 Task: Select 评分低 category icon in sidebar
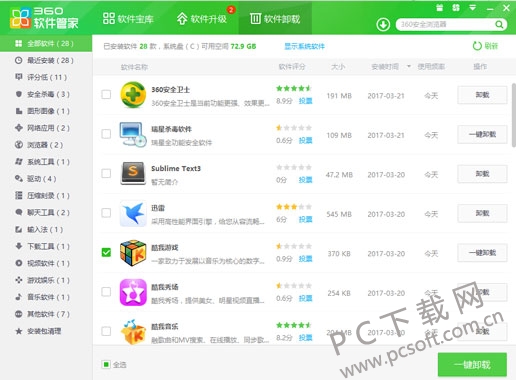click(x=19, y=77)
